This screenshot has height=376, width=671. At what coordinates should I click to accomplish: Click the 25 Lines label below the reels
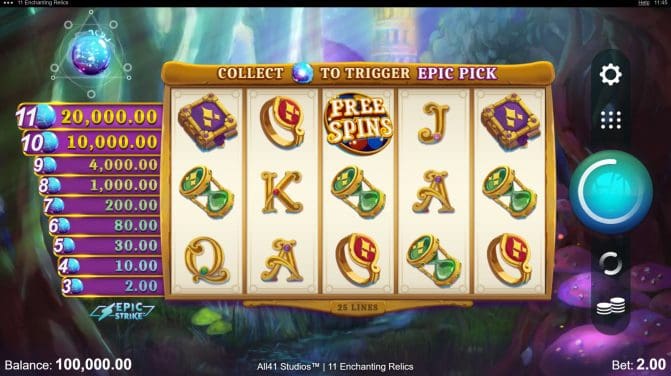pos(357,308)
